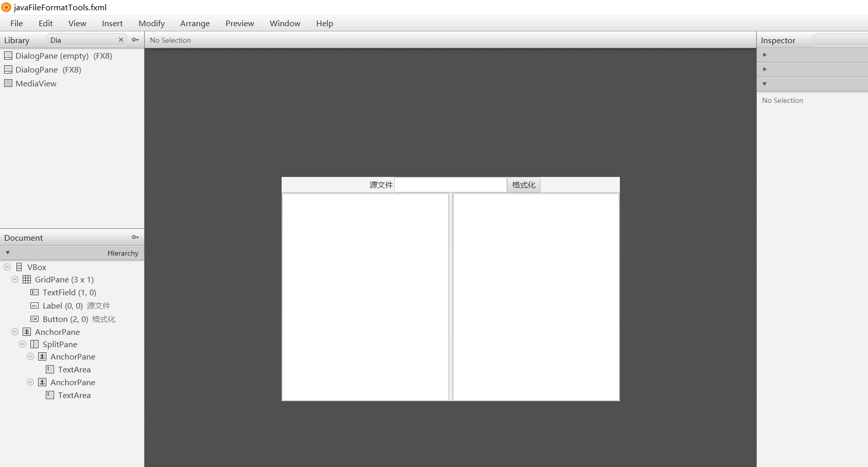
Task: Click the DialogPane (empty) library icon
Action: 8,56
